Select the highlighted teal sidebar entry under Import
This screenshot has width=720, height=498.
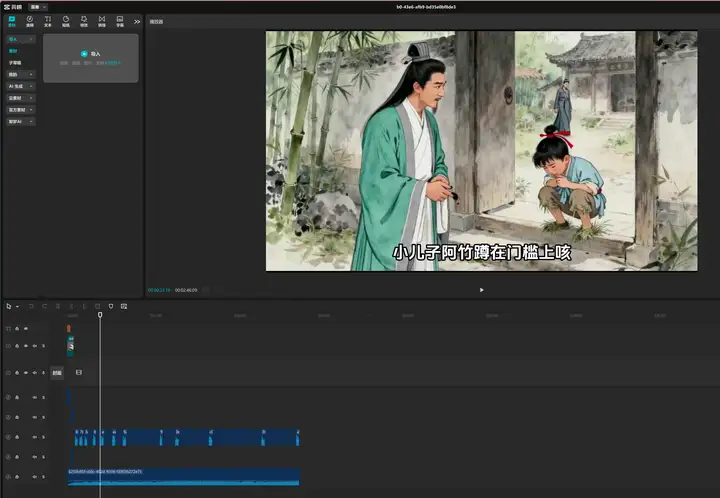[x=13, y=51]
